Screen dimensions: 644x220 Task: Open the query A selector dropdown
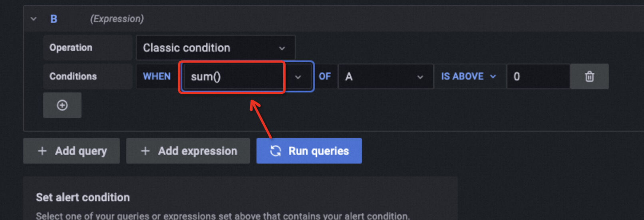tap(386, 76)
